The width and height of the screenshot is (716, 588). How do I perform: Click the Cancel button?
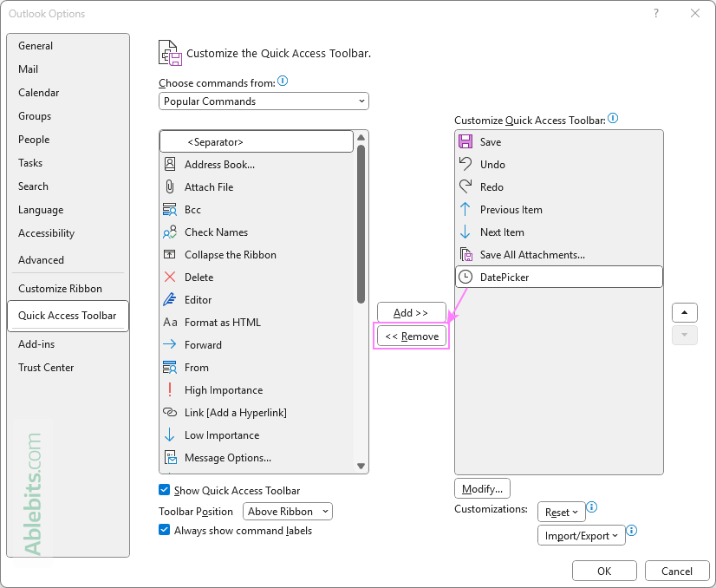coord(677,571)
